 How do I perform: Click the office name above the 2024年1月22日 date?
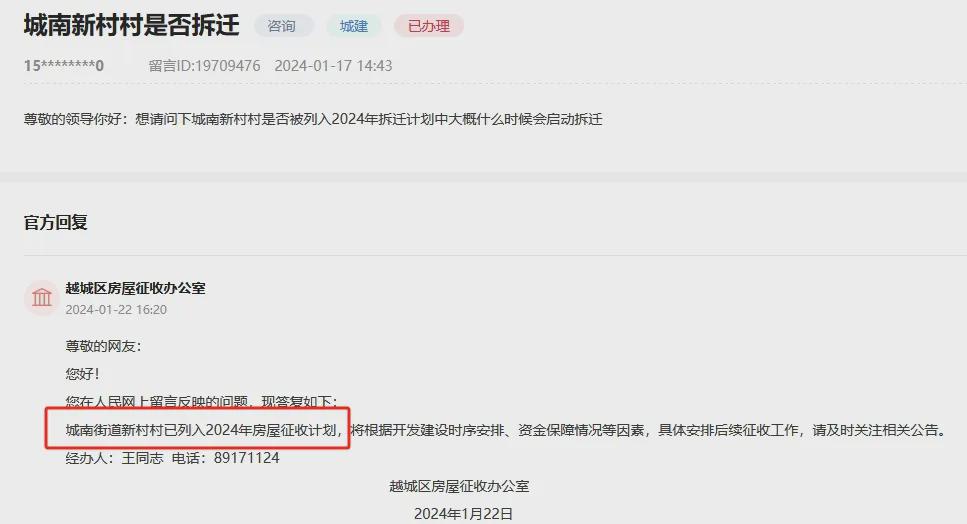459,486
